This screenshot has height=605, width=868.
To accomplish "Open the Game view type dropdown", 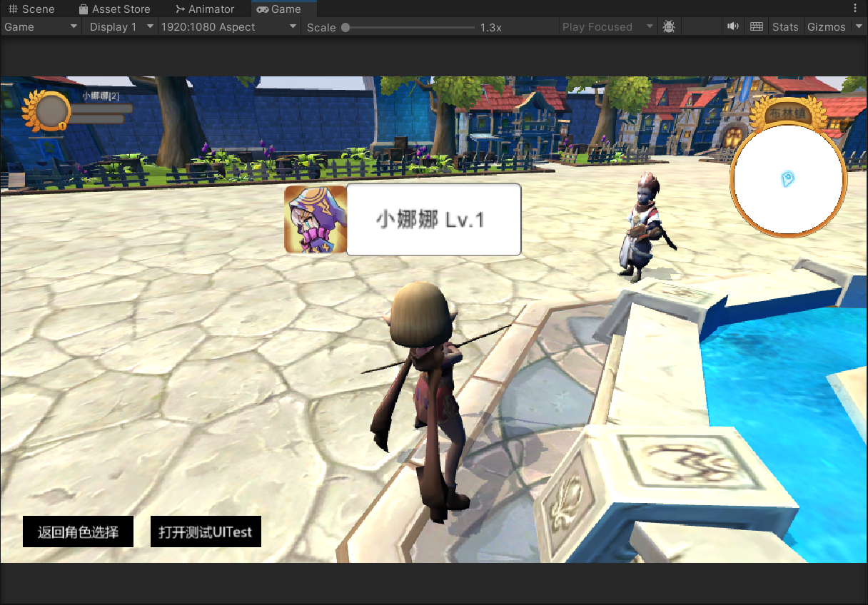I will 41,27.
